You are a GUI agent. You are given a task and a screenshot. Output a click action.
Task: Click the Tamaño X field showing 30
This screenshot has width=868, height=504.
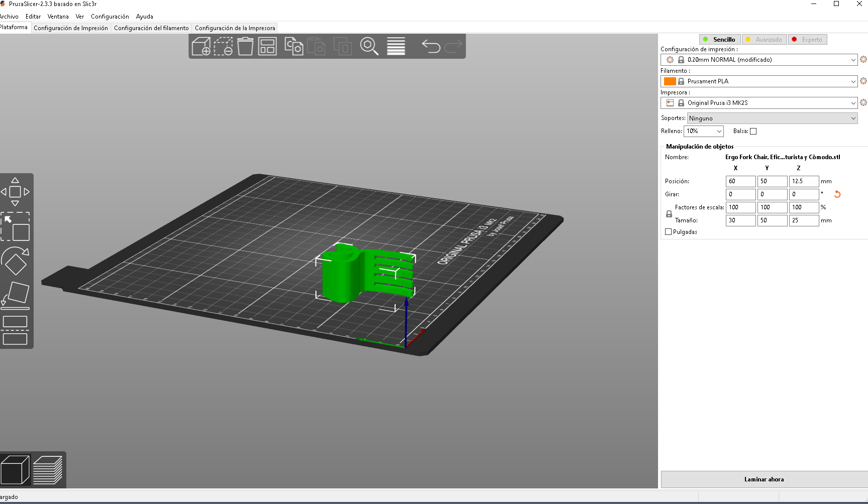click(x=740, y=220)
